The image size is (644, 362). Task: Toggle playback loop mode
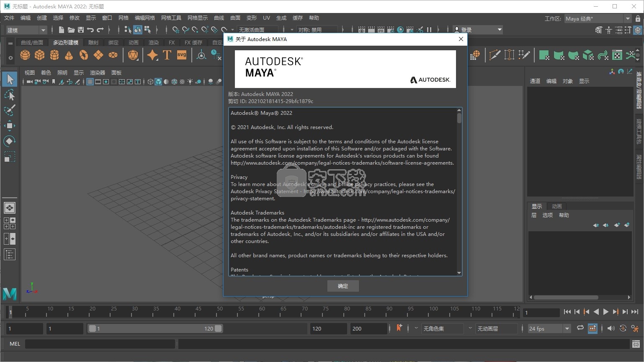pos(580,328)
